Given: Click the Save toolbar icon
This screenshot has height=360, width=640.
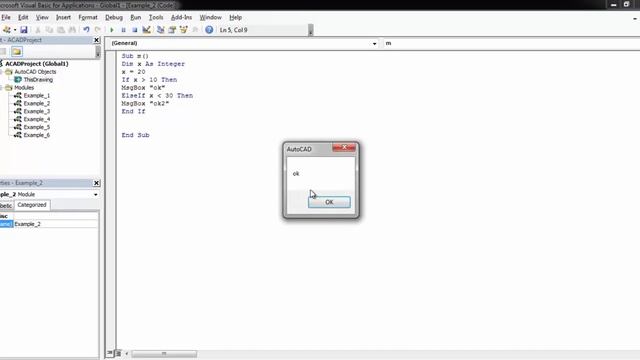Looking at the screenshot, I should click(24, 30).
